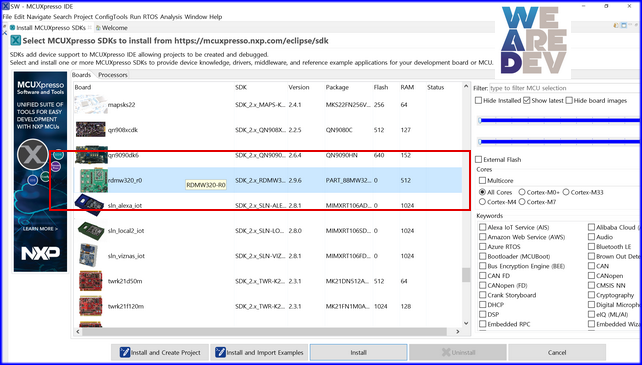Open the Navigate menu
Screen dimensions: 642x365
39,17
